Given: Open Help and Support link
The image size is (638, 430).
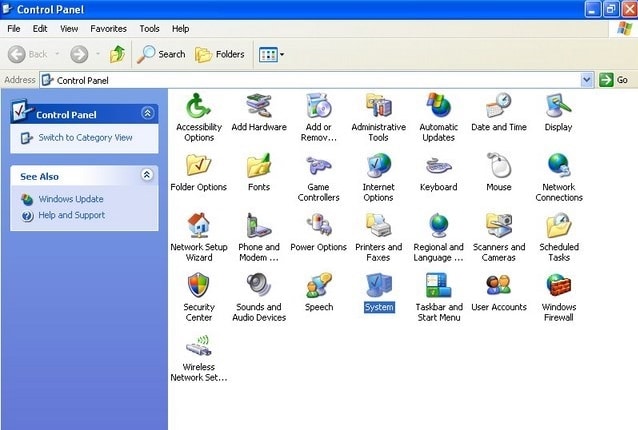Looking at the screenshot, I should 72,215.
